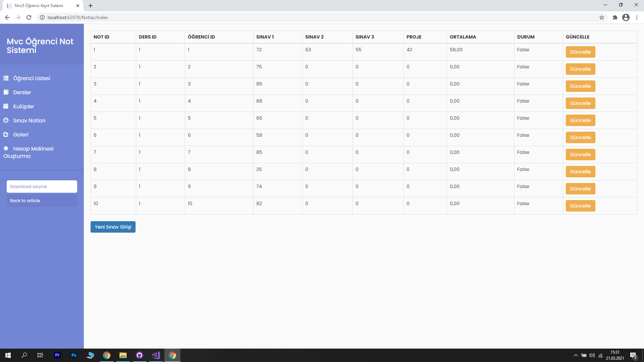Close the Mvc5 Öğrenci Kayıt Sistemi tab
The image size is (644, 362).
pyautogui.click(x=78, y=6)
